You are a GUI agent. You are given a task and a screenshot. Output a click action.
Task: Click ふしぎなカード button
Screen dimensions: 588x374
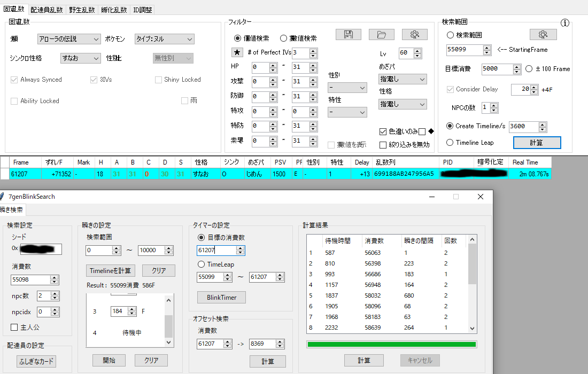tap(36, 361)
